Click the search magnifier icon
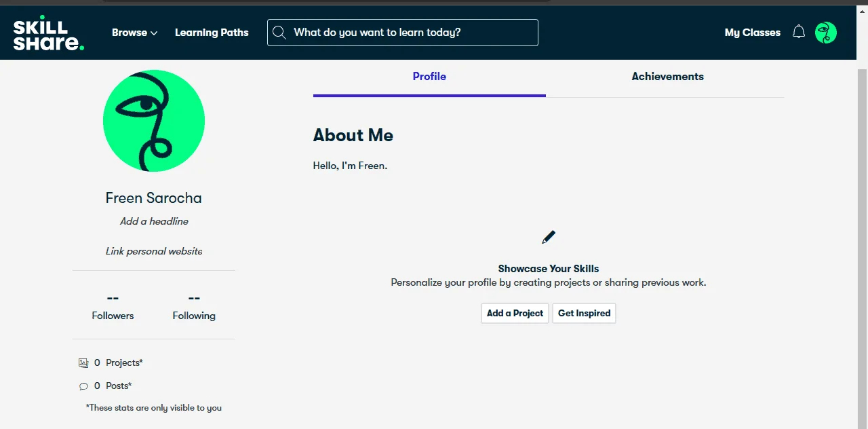Screen dimensions: 868x429 click(279, 33)
